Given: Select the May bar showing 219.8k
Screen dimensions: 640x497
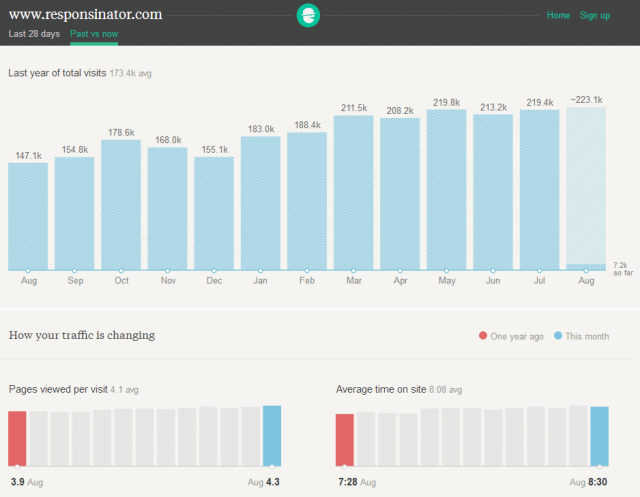Looking at the screenshot, I should click(x=447, y=190).
